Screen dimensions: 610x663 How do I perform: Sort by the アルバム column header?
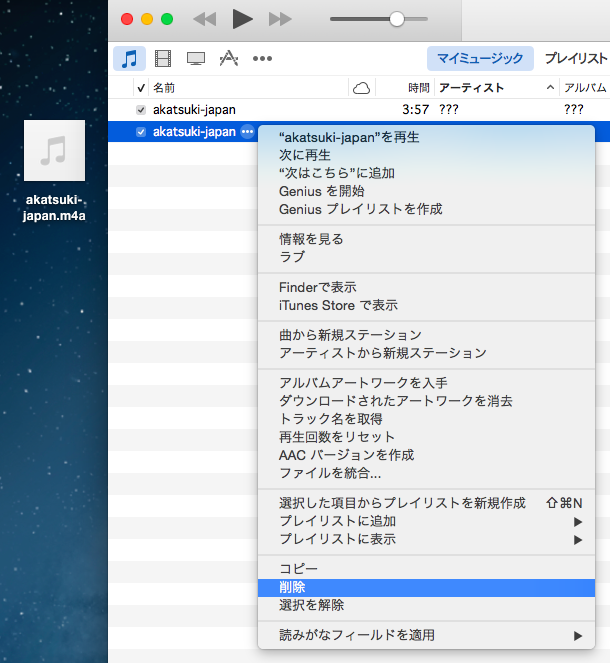pyautogui.click(x=585, y=88)
